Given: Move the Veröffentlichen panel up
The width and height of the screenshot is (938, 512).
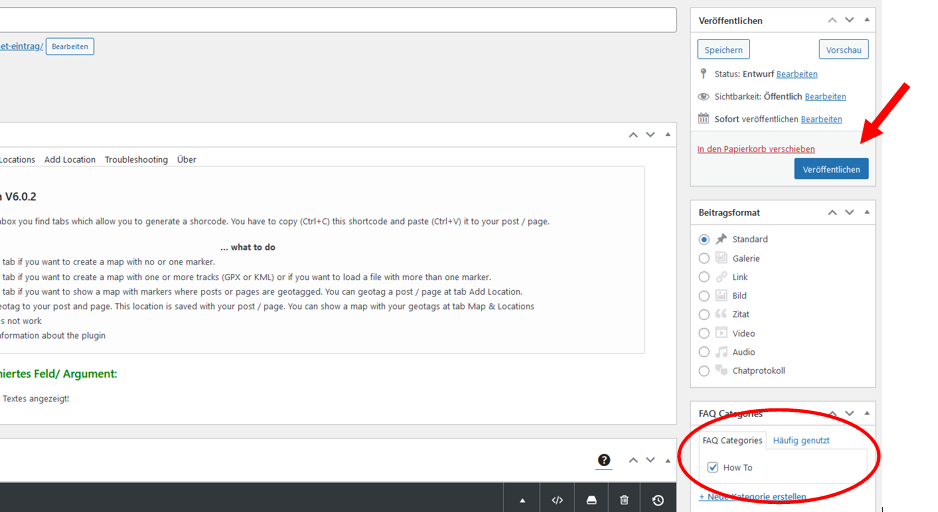Looking at the screenshot, I should click(832, 20).
